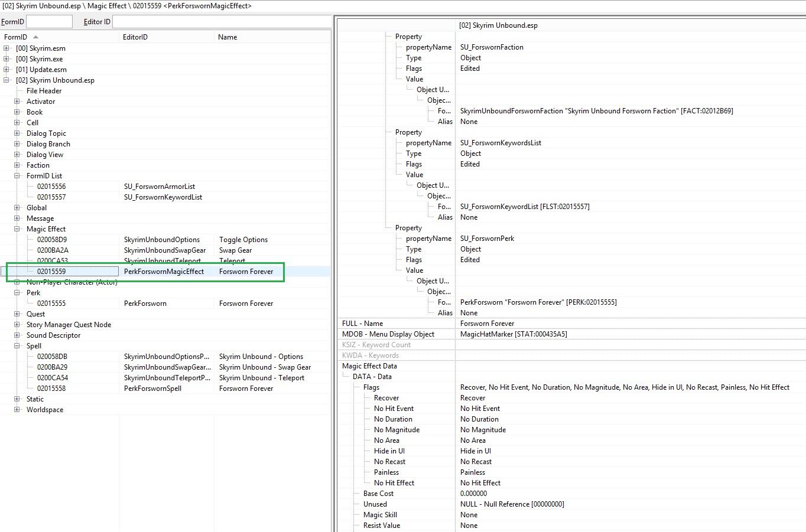The height and width of the screenshot is (532, 806).
Task: Collapse the Magic Effect group
Action: click(17, 229)
